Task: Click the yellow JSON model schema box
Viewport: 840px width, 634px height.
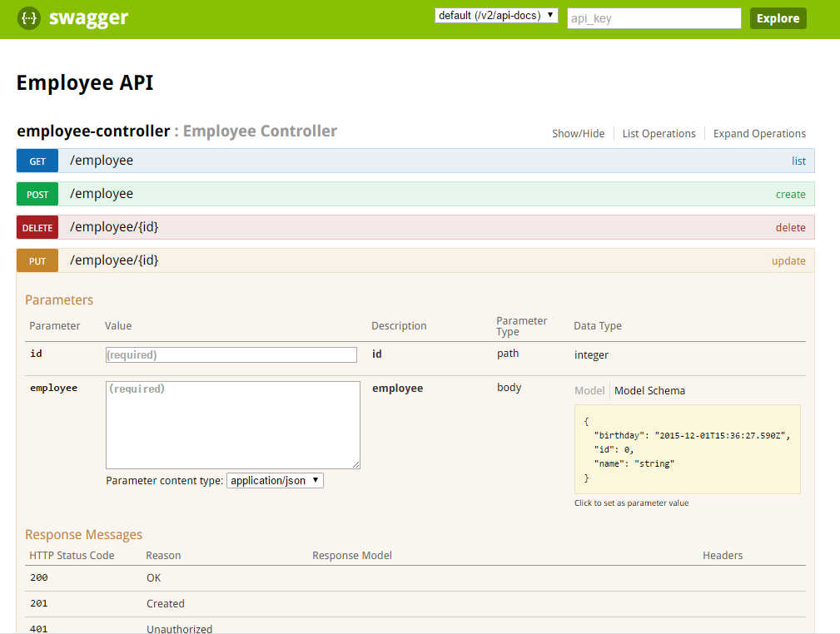Action: point(688,449)
